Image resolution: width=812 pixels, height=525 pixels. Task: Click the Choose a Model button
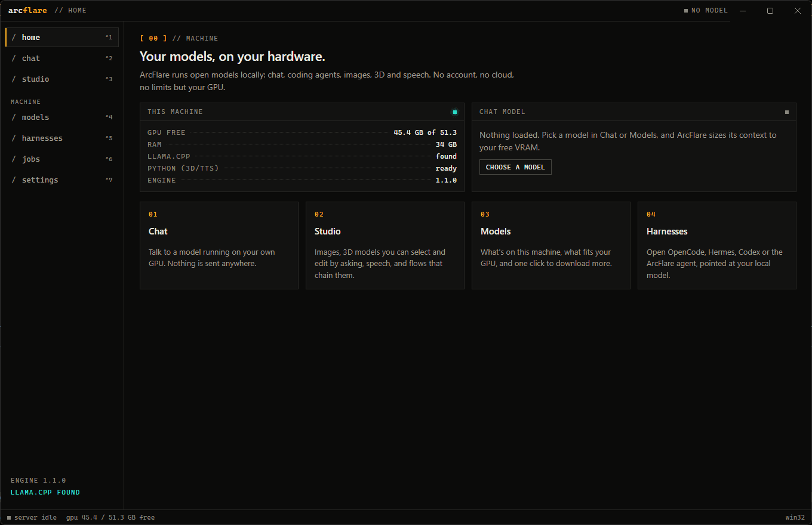[x=515, y=167]
